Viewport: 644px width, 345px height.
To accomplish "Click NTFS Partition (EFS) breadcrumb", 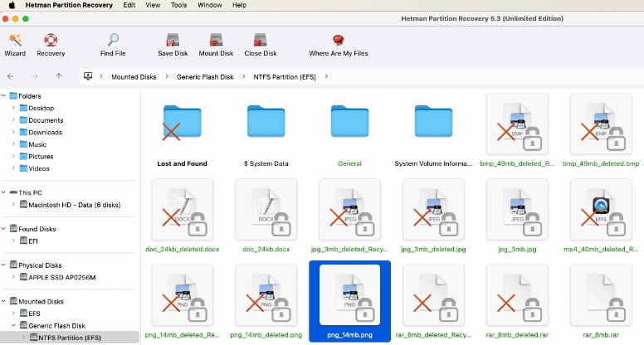I will pyautogui.click(x=285, y=76).
